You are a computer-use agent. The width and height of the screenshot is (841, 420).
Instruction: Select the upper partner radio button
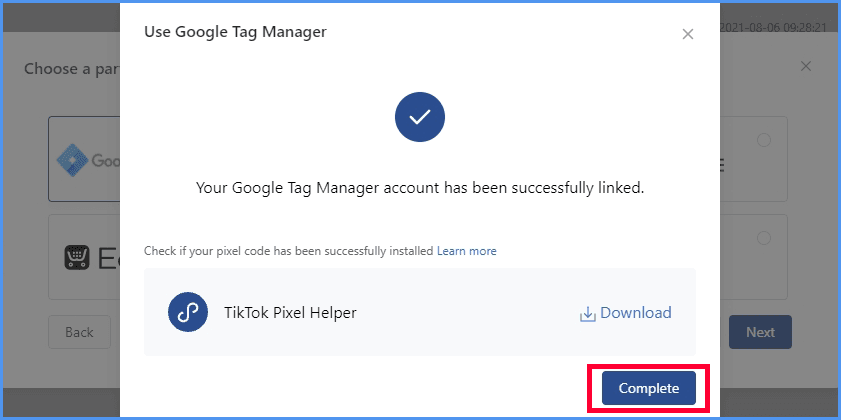tap(764, 140)
